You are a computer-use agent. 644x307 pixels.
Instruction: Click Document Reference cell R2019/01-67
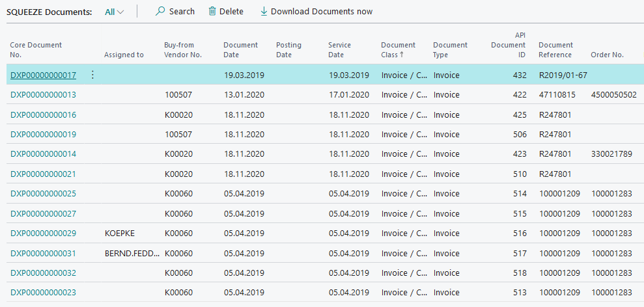563,75
